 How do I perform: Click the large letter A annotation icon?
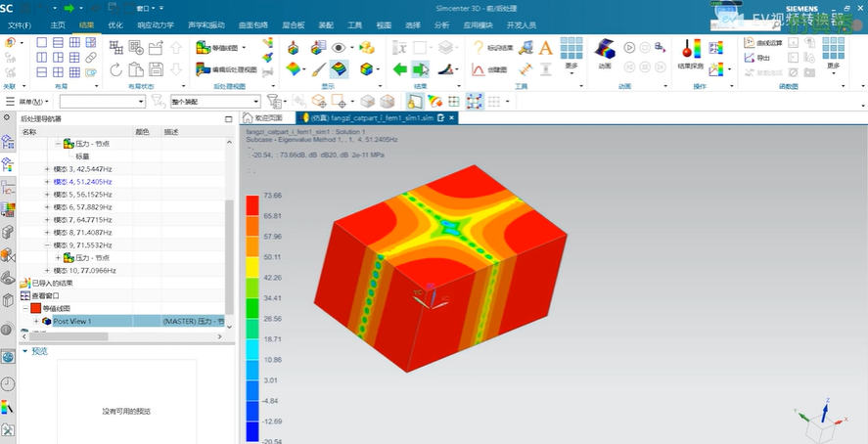545,47
